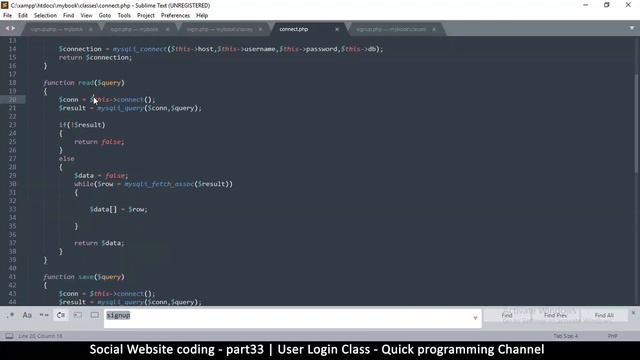This screenshot has height=360, width=640.
Task: Toggle side bar icon in status bar
Action: coord(9,336)
